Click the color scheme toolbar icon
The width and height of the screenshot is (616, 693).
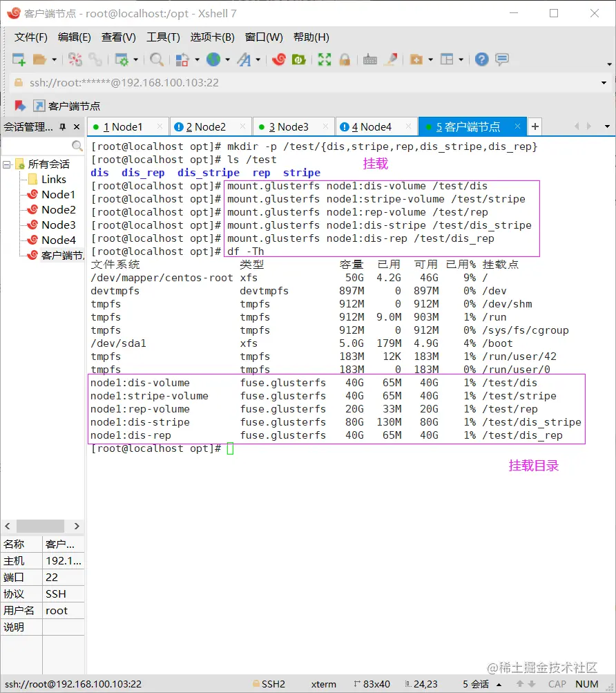(182, 59)
